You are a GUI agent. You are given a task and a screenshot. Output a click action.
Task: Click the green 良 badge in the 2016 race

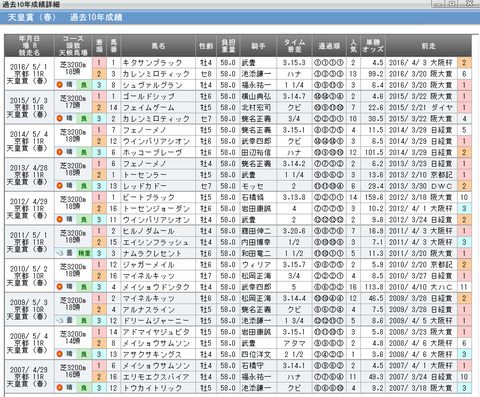(x=84, y=85)
